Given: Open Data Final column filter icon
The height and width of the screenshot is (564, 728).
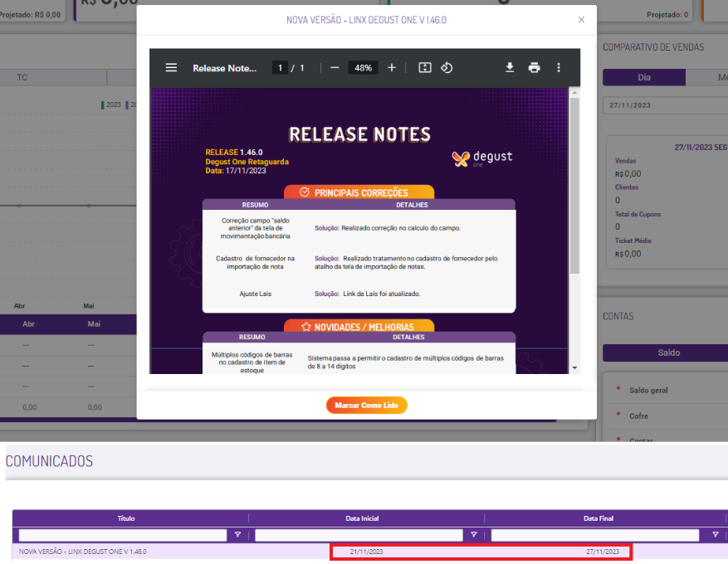Looking at the screenshot, I should click(x=716, y=535).
